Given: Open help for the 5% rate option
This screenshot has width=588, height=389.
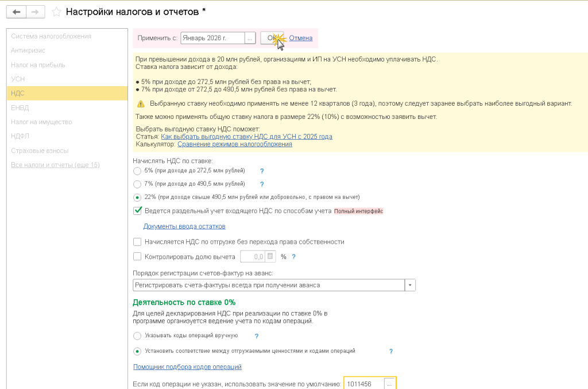Looking at the screenshot, I should point(262,171).
